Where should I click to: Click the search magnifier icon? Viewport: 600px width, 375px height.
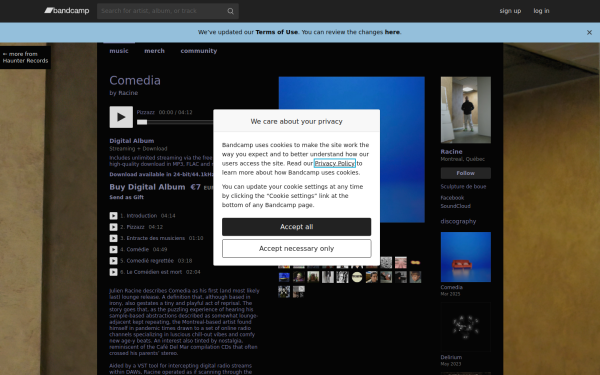tap(230, 11)
